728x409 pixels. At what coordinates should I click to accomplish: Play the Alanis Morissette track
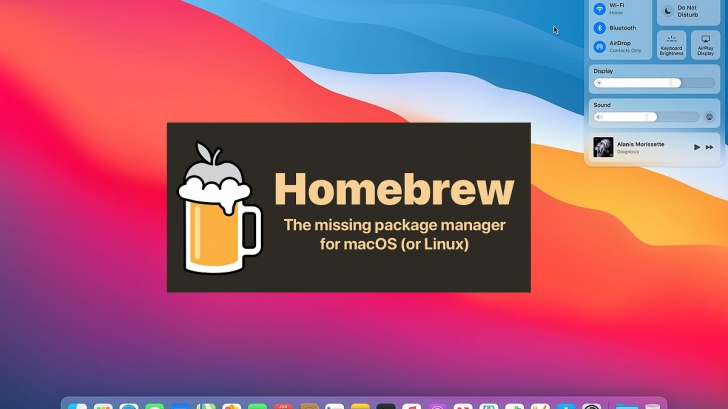coord(696,147)
